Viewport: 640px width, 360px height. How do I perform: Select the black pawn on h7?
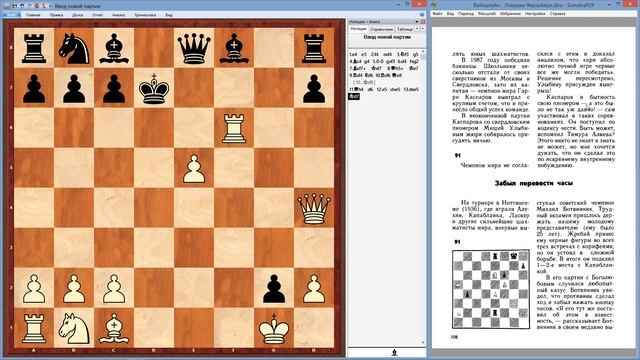[x=313, y=88]
